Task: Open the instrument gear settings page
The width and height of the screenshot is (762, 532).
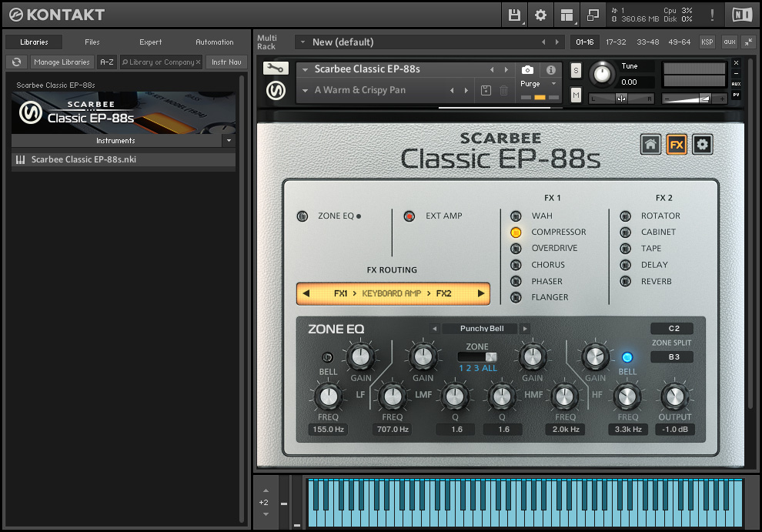Action: click(702, 144)
